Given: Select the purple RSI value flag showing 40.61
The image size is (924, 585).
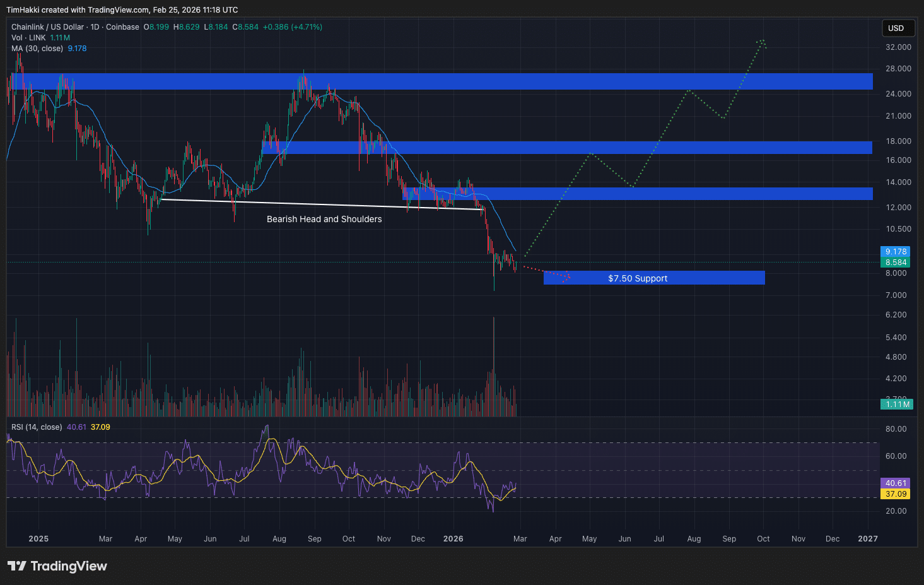Looking at the screenshot, I should pyautogui.click(x=895, y=483).
